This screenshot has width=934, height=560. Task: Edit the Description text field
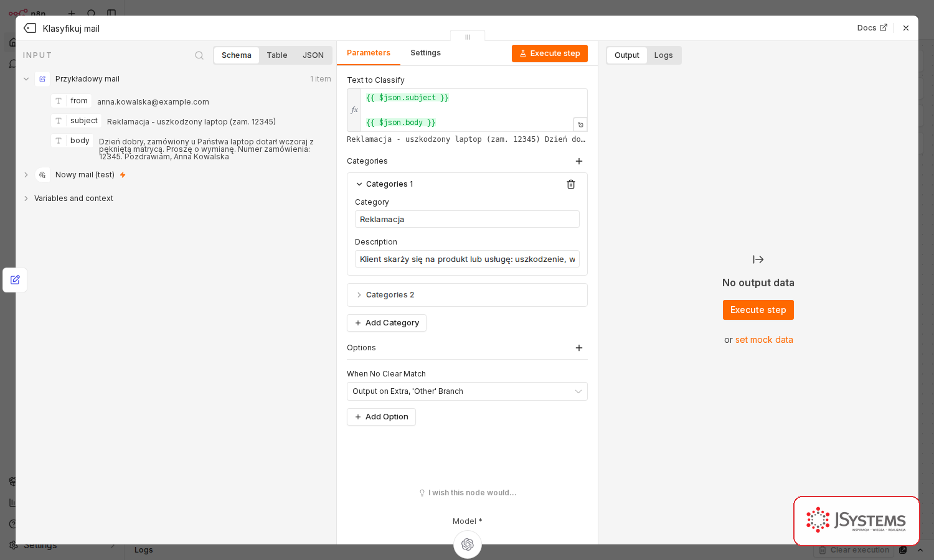(467, 259)
